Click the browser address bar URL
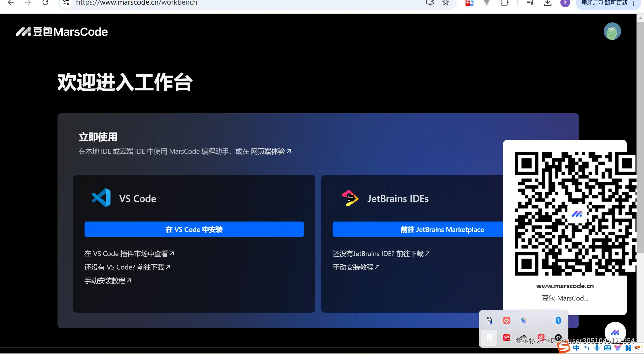 tap(137, 3)
